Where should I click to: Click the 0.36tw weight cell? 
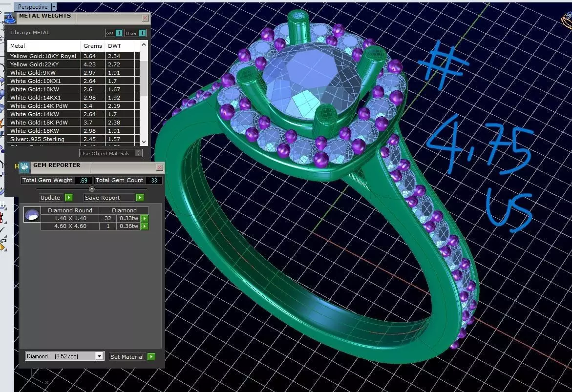(x=129, y=227)
